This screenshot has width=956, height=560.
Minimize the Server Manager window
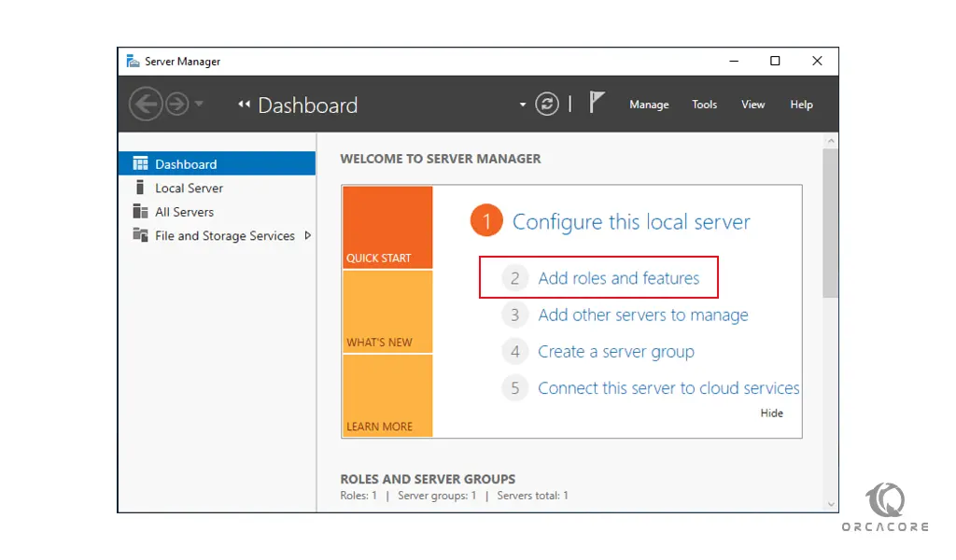pos(734,61)
